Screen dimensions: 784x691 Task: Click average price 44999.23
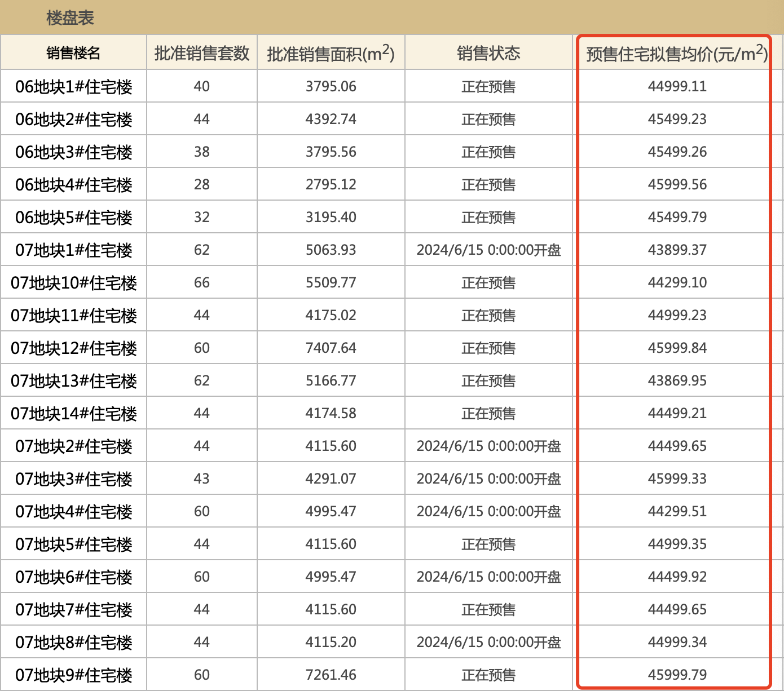click(x=677, y=315)
